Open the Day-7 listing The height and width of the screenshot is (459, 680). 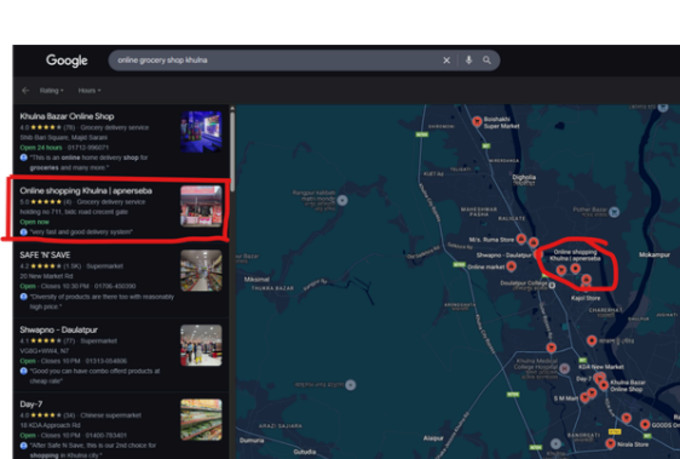121,427
